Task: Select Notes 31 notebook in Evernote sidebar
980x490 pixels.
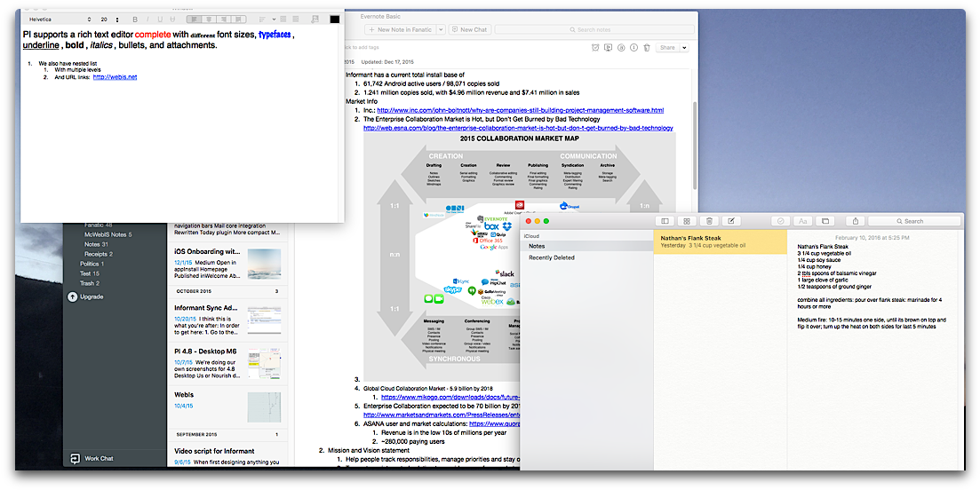Action: (x=96, y=244)
